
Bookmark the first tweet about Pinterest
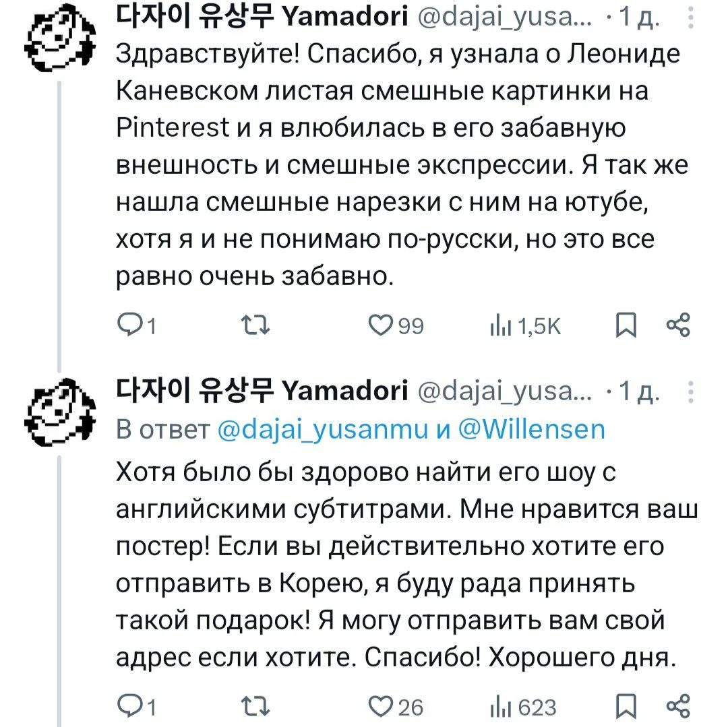click(626, 325)
